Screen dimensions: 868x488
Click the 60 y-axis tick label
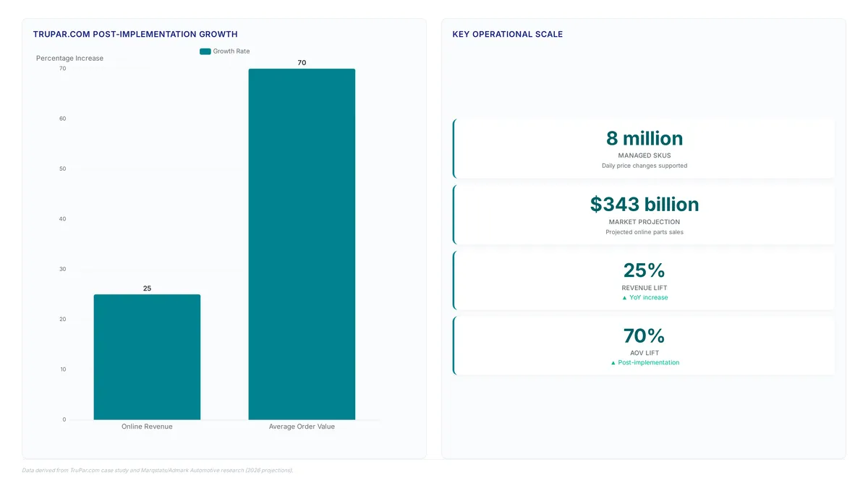coord(62,119)
